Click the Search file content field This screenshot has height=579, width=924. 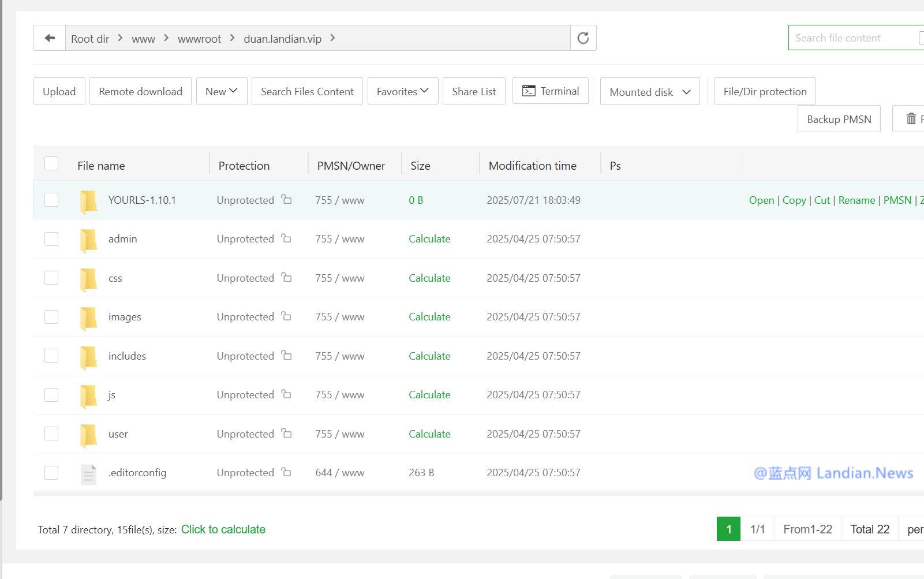point(851,38)
